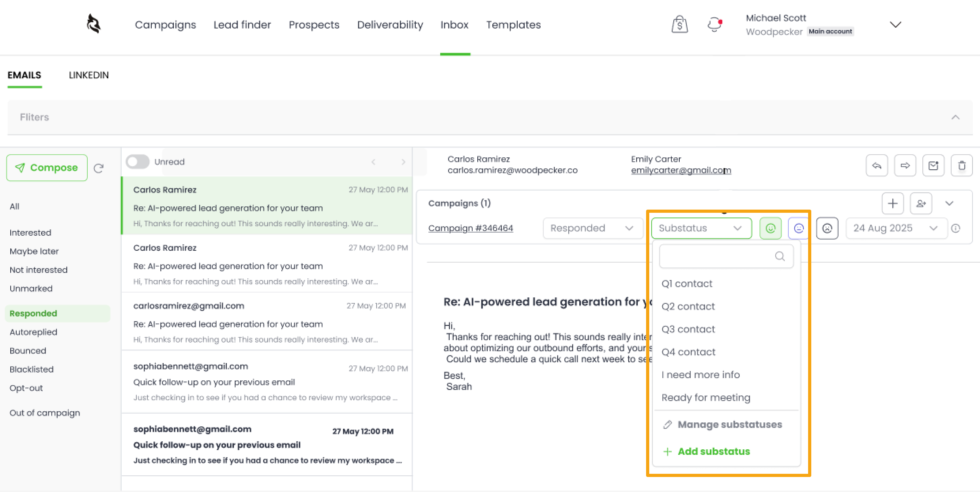Toggle the Unread filter switch
Screen dimensions: 980x492
coord(138,162)
